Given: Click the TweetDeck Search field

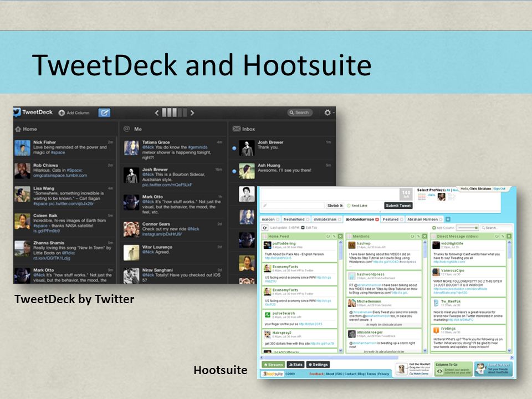Looking at the screenshot, I should coord(300,112).
